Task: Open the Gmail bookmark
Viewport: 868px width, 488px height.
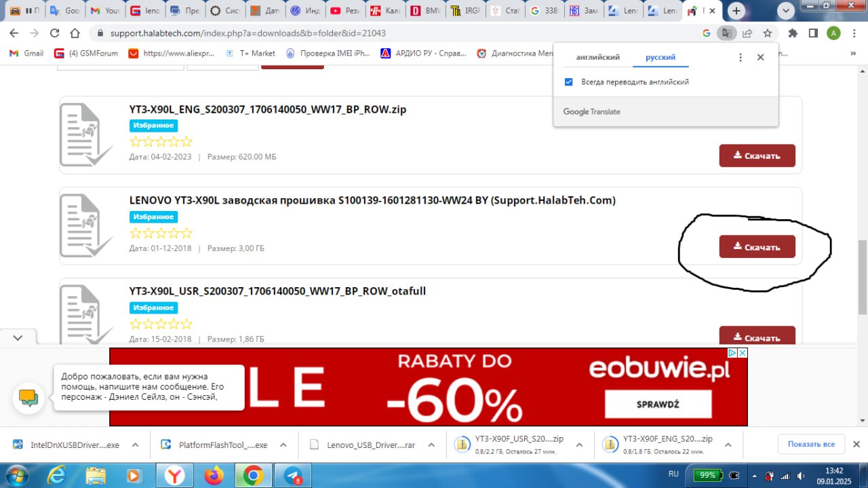Action: pos(27,53)
